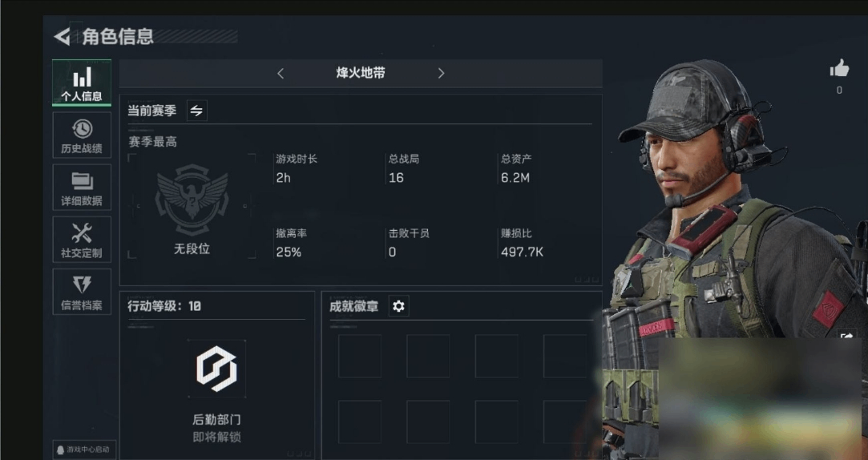Click the share icon beside character
Image resolution: width=868 pixels, height=460 pixels.
pos(847,336)
